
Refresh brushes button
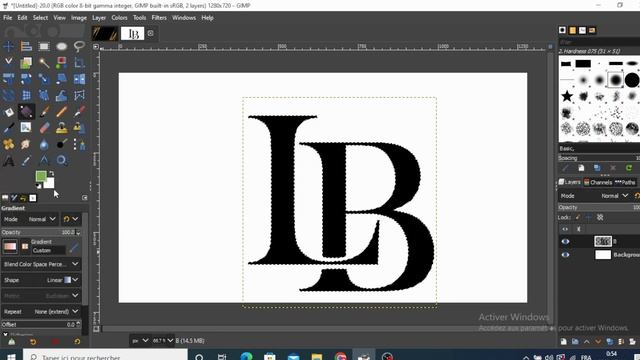(629, 168)
